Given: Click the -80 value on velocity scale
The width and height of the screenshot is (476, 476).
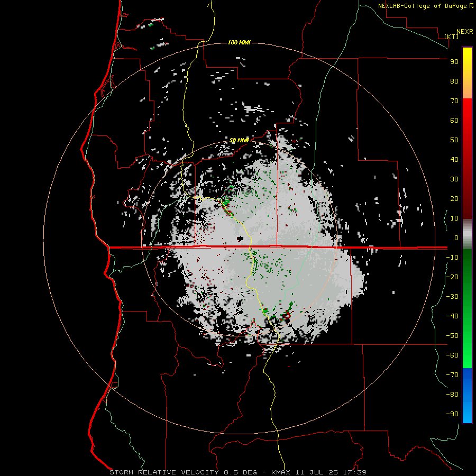Looking at the screenshot, I should point(452,395).
